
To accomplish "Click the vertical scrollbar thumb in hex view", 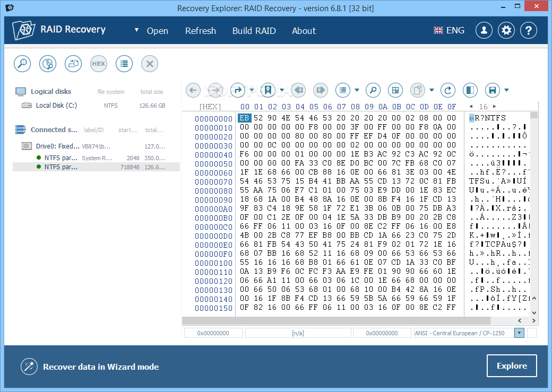I will [534, 115].
